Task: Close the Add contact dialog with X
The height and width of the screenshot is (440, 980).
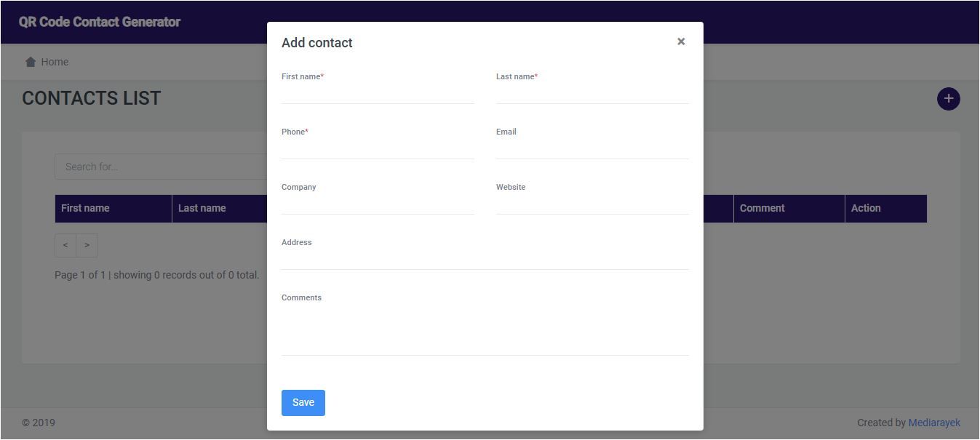Action: pyautogui.click(x=681, y=41)
